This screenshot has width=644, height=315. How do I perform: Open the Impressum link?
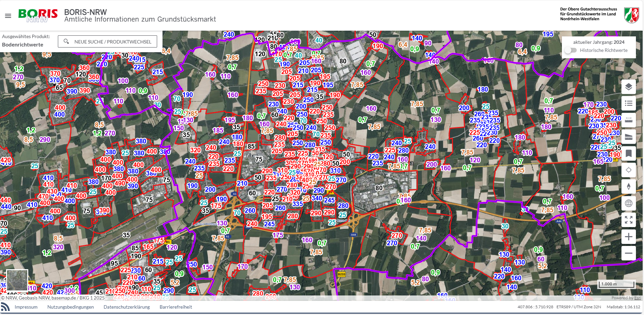click(26, 307)
